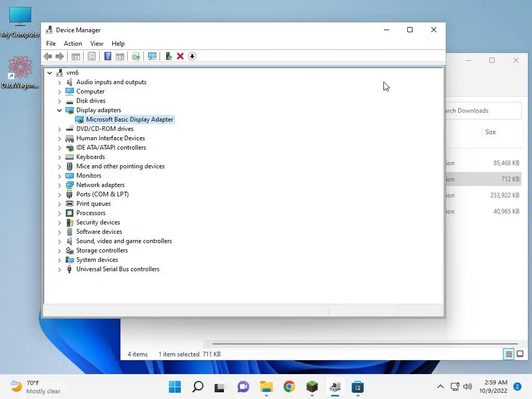Open the Chat icon on the taskbar

click(x=243, y=387)
